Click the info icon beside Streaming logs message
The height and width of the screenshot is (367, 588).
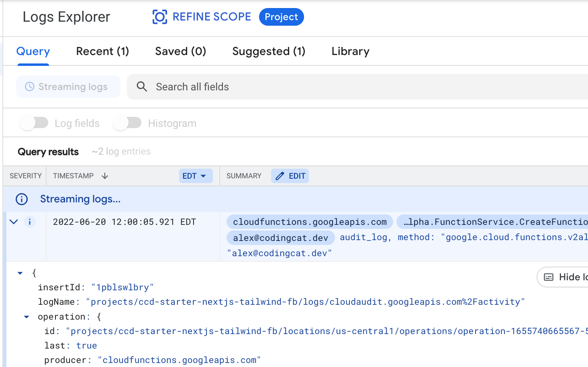click(x=22, y=199)
